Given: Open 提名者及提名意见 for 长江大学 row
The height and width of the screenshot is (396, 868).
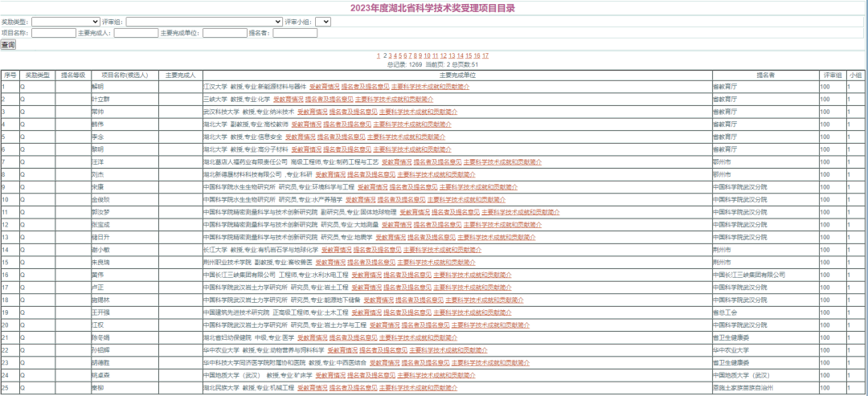Looking at the screenshot, I should coord(377,250).
